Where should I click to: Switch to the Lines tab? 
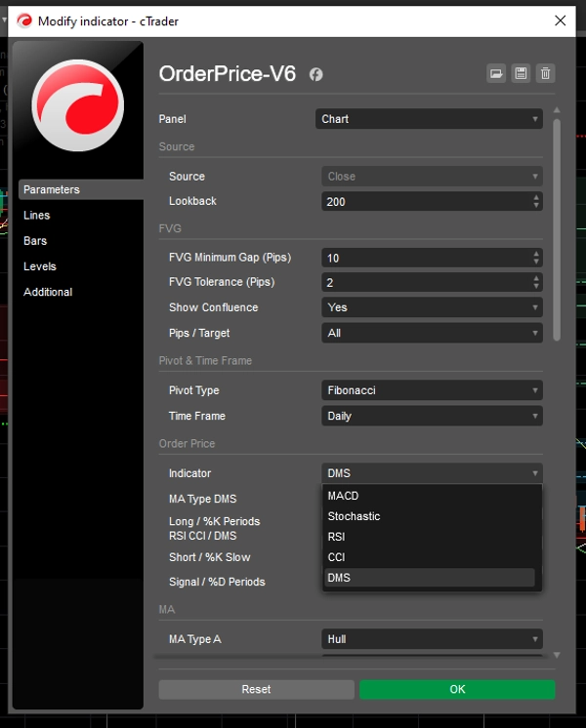click(x=37, y=216)
